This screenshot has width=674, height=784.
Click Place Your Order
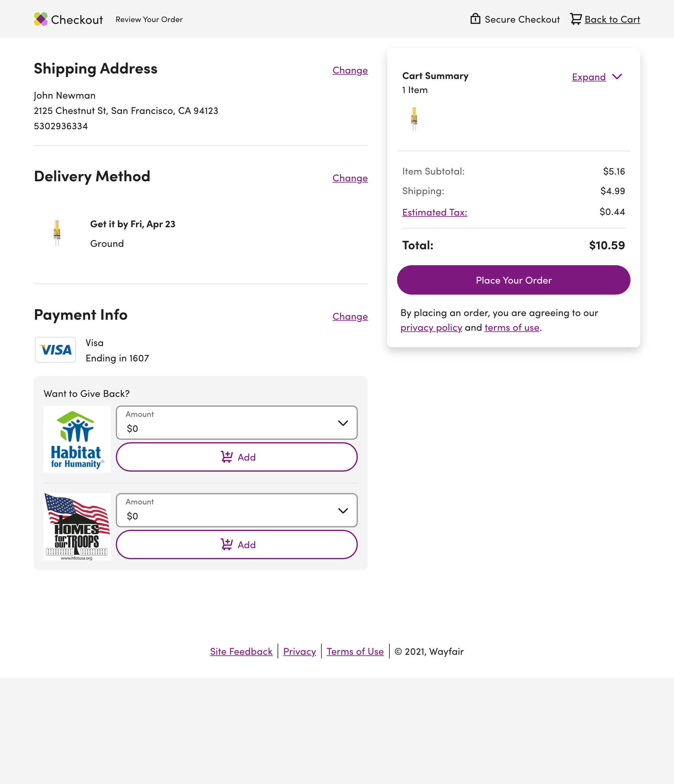pyautogui.click(x=513, y=280)
